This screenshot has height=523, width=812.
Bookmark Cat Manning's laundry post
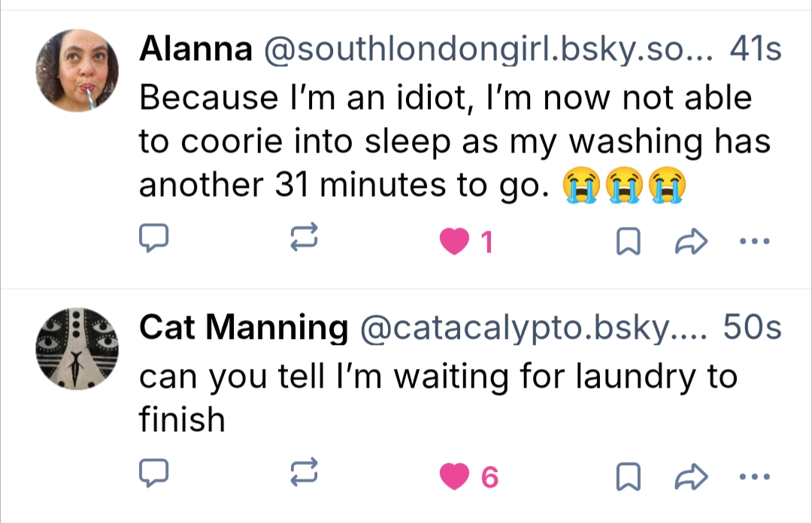click(x=627, y=476)
